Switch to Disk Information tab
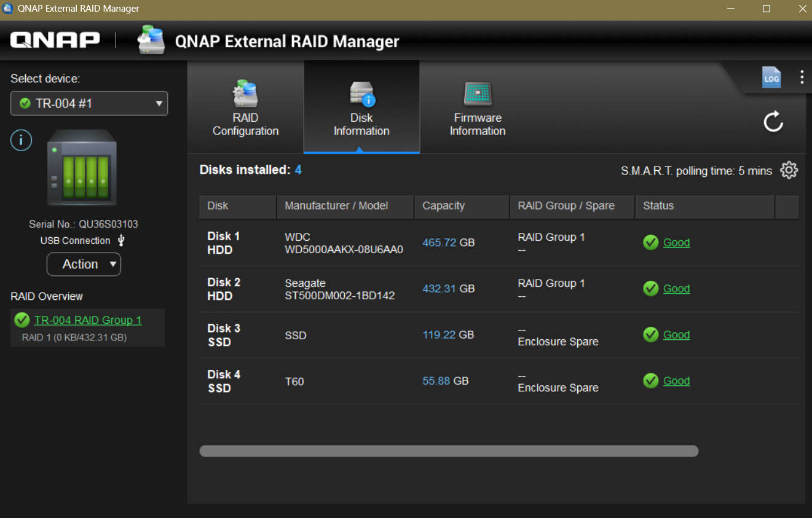This screenshot has height=518, width=812. point(361,108)
